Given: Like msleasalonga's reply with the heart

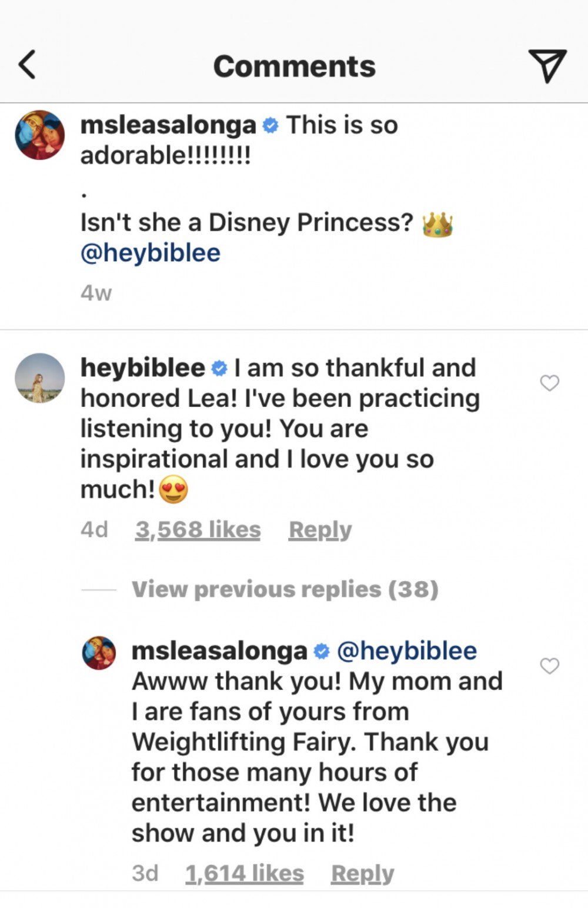Looking at the screenshot, I should (x=549, y=666).
